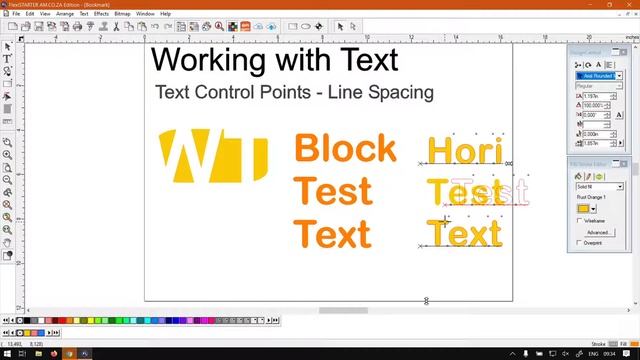
Task: Open the fill bucket tab in Fill/Stroke Editor
Action: point(578,176)
